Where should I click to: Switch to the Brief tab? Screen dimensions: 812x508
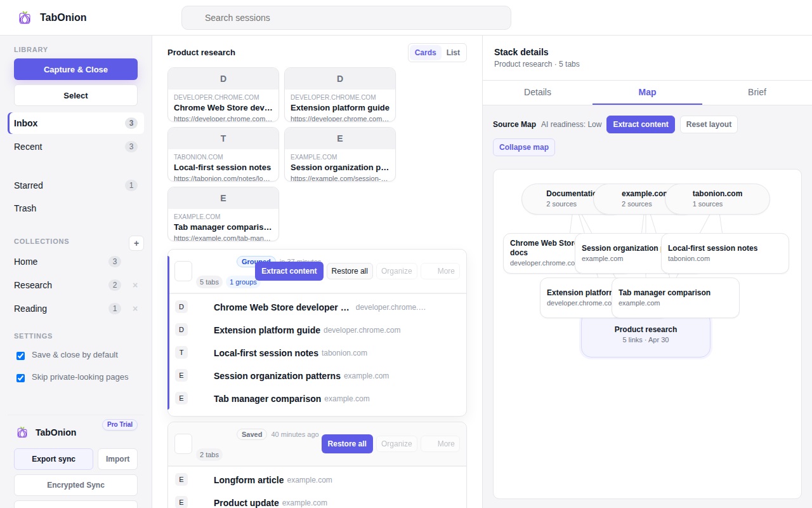pos(756,92)
